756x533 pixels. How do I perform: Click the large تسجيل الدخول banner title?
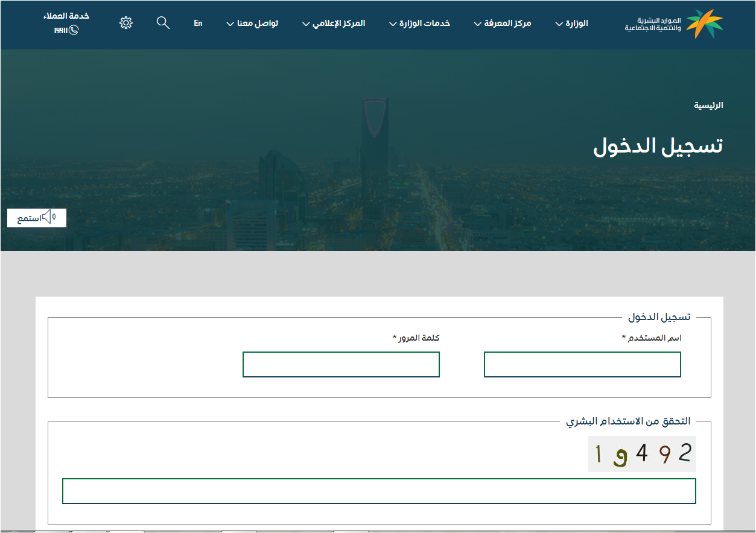pos(658,146)
